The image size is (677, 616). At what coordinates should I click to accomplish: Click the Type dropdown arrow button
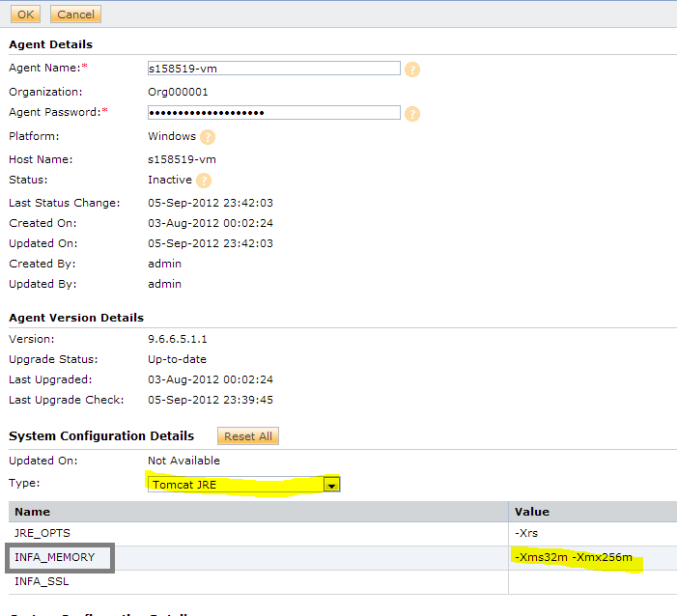click(331, 485)
